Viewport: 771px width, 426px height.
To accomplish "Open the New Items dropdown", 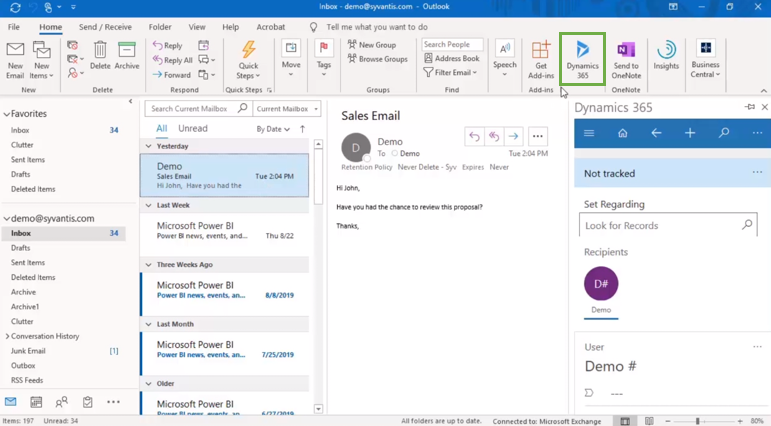I will (41, 60).
